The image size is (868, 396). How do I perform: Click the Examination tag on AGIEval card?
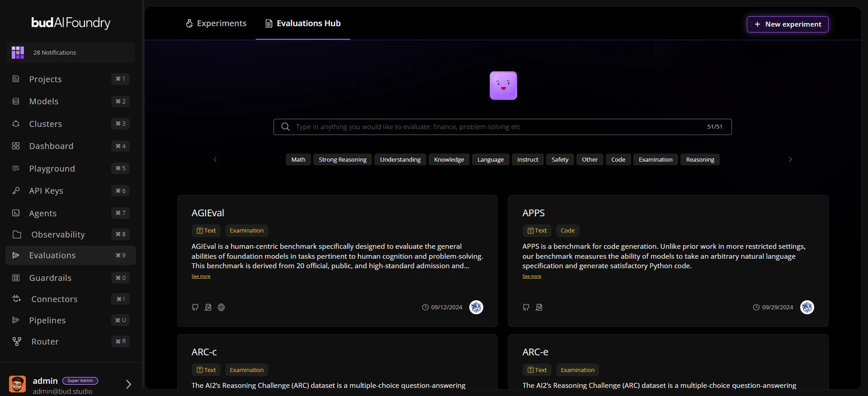(246, 231)
